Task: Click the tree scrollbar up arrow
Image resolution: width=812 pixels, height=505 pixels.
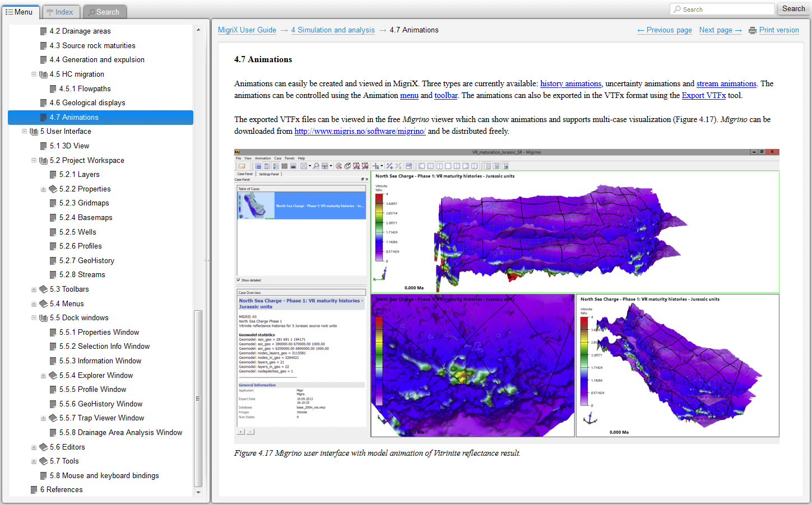Action: tap(198, 30)
